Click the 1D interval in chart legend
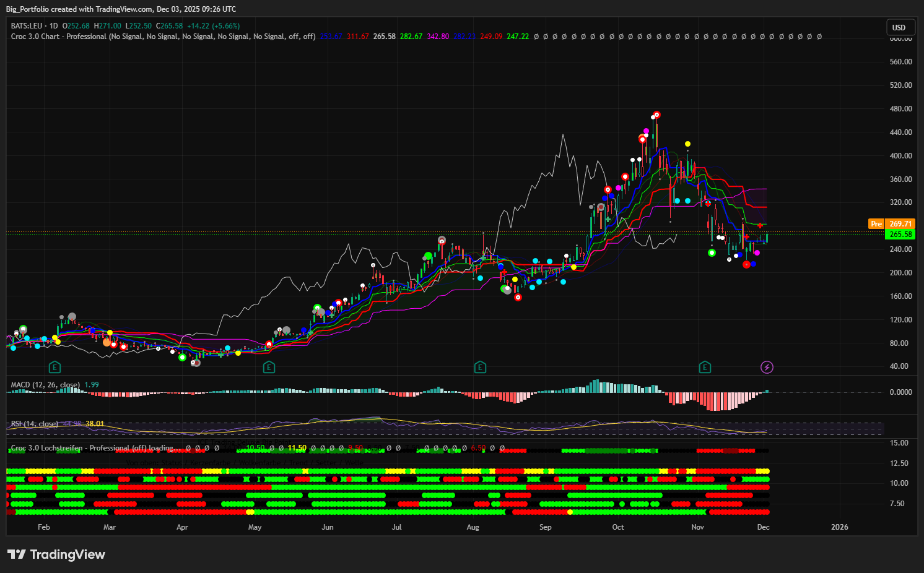Image resolution: width=924 pixels, height=573 pixels. (53, 26)
